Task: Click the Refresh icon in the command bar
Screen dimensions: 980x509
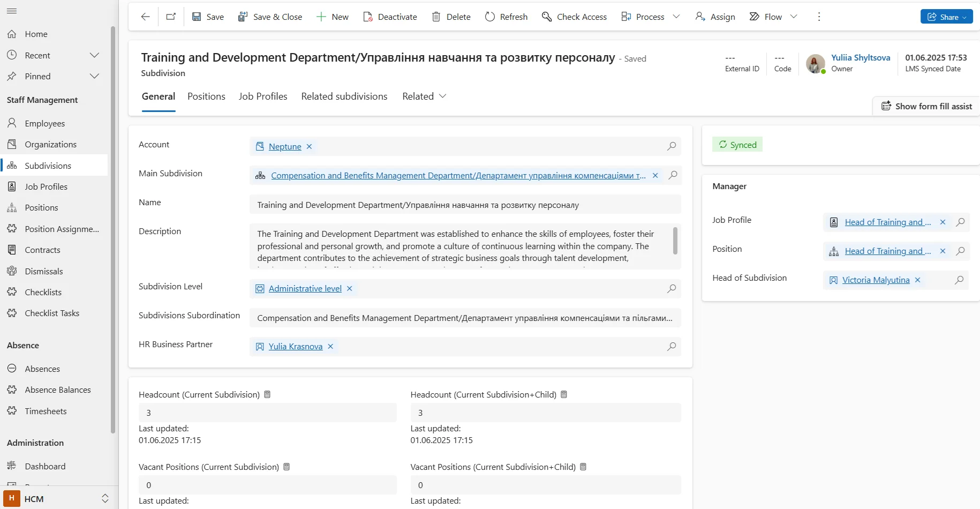Action: point(490,17)
